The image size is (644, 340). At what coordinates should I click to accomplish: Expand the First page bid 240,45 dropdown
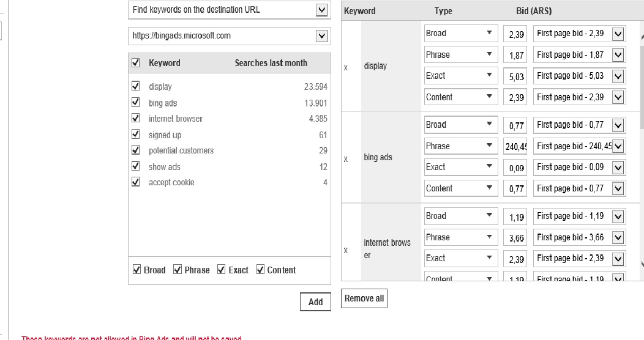618,147
